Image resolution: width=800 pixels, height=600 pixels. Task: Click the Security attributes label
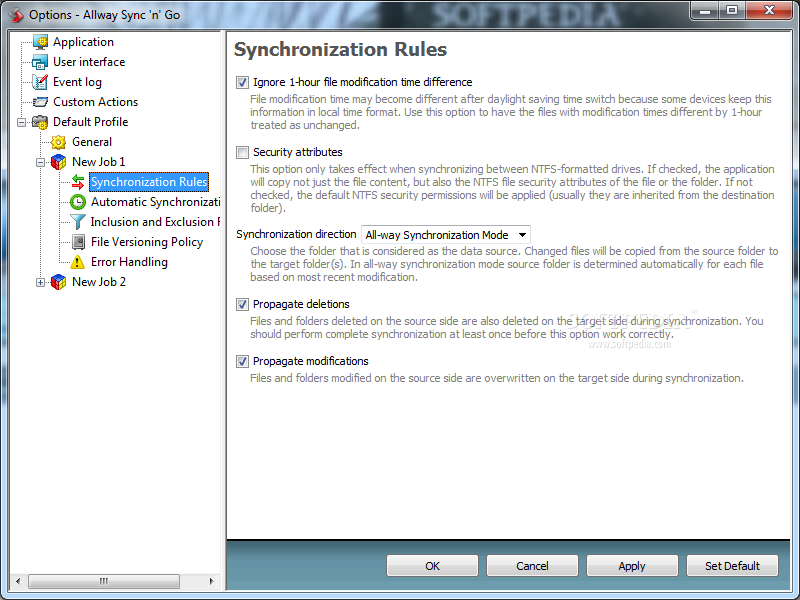click(297, 152)
